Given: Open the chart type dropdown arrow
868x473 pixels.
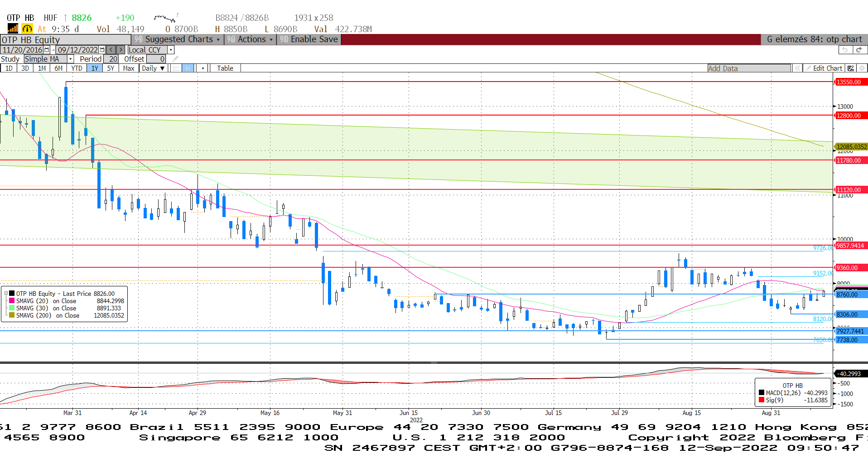Looking at the screenshot, I should 203,68.
